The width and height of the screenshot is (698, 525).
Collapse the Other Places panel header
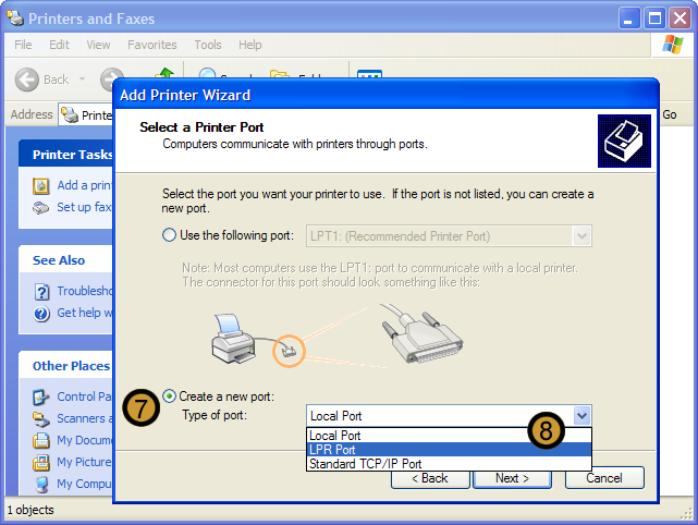click(65, 366)
